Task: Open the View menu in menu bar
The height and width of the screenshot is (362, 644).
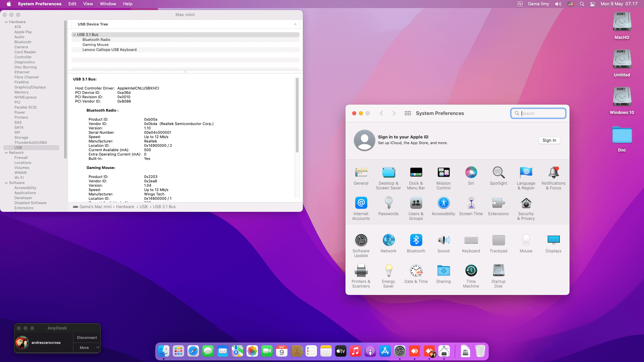Action: click(x=88, y=4)
